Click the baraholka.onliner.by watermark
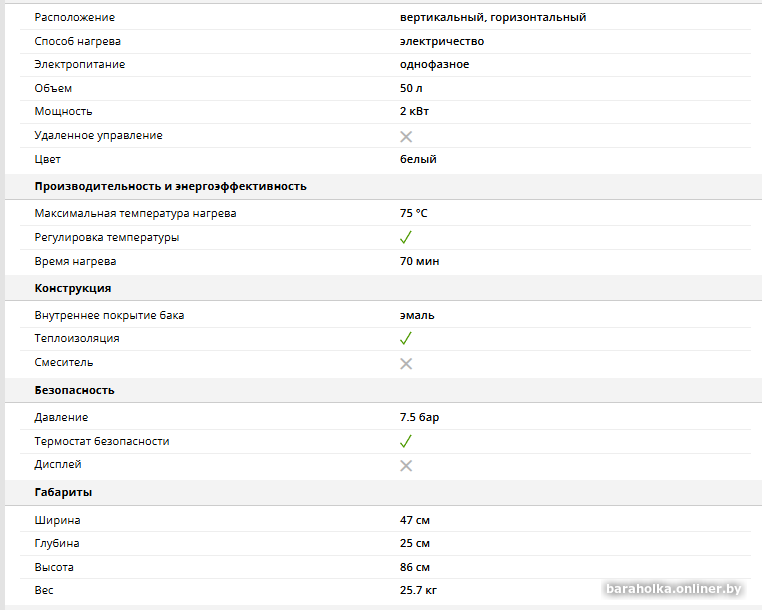762x610 pixels. 674,589
